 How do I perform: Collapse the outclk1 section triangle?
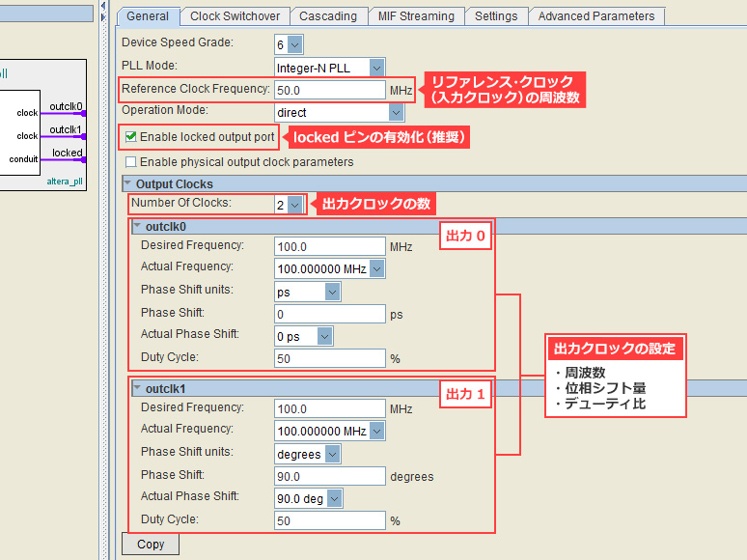click(137, 389)
